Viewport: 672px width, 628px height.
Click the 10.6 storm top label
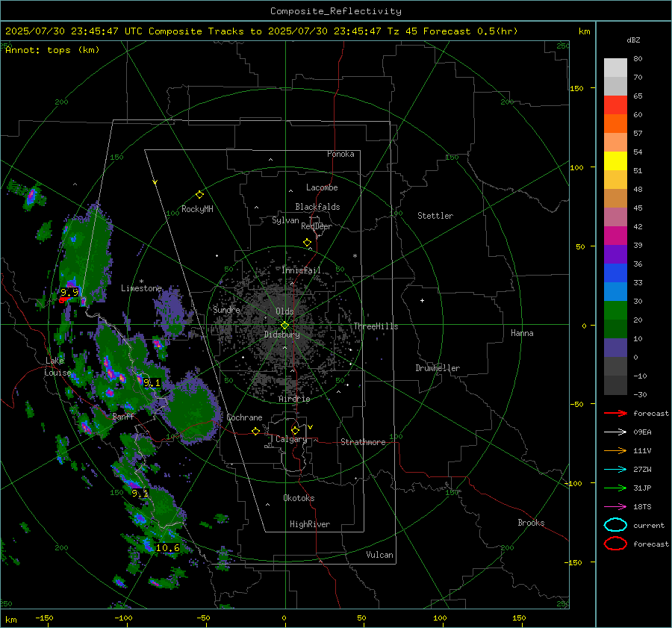point(167,548)
